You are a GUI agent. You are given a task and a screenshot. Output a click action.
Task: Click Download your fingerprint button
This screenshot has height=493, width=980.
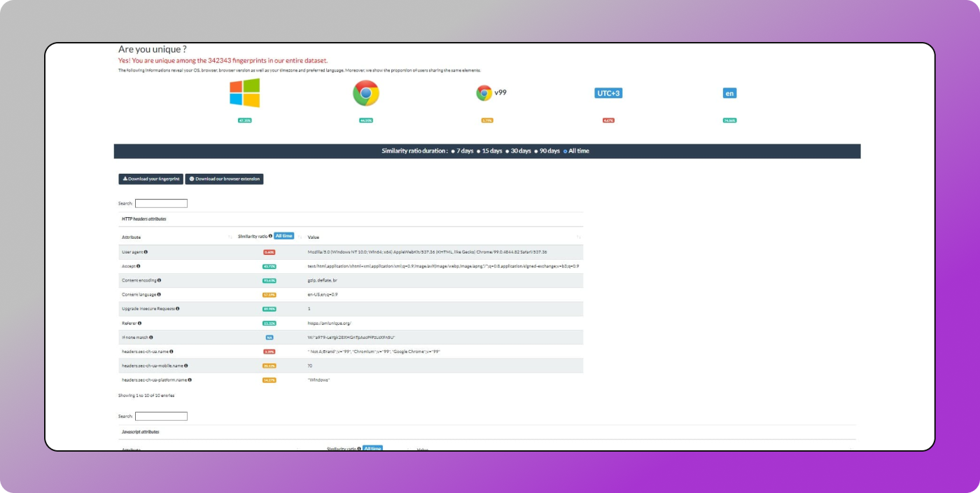coord(150,179)
